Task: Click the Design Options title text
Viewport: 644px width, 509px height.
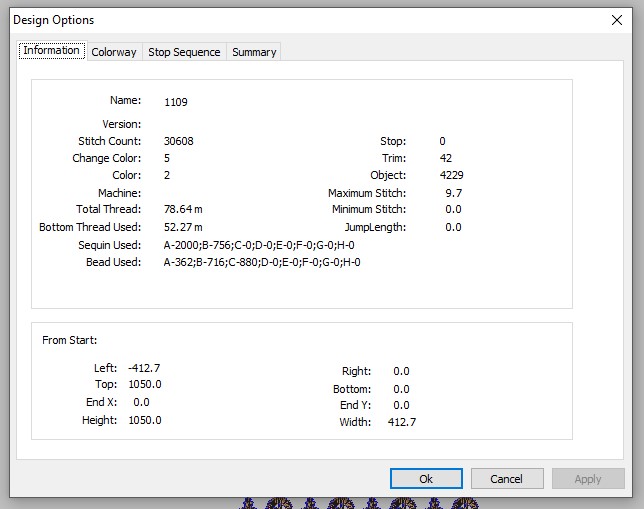Action: click(x=54, y=20)
